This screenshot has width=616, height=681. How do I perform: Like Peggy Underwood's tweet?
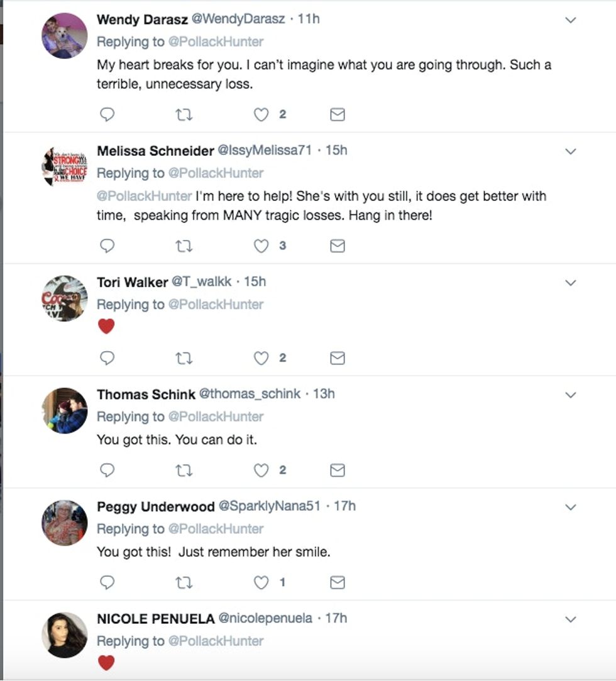pyautogui.click(x=261, y=583)
